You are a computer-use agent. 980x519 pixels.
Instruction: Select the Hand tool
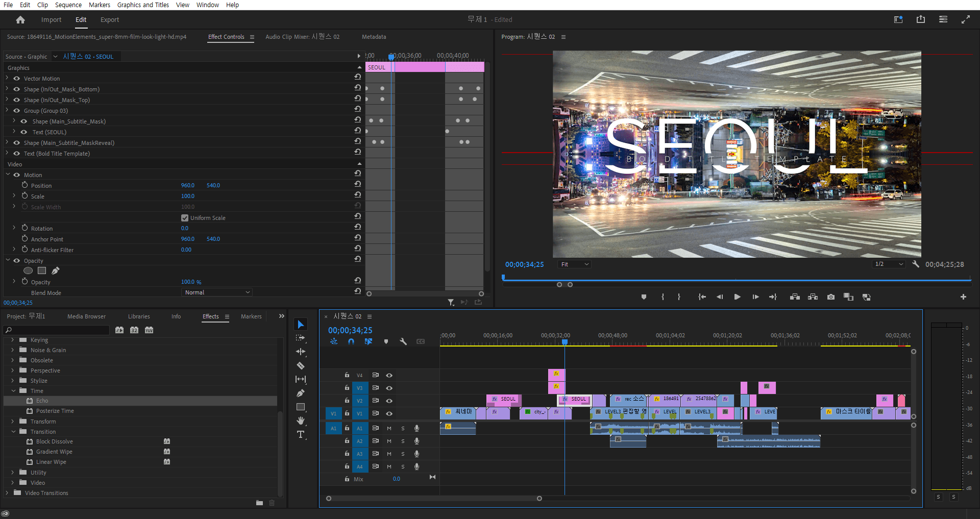tap(301, 421)
